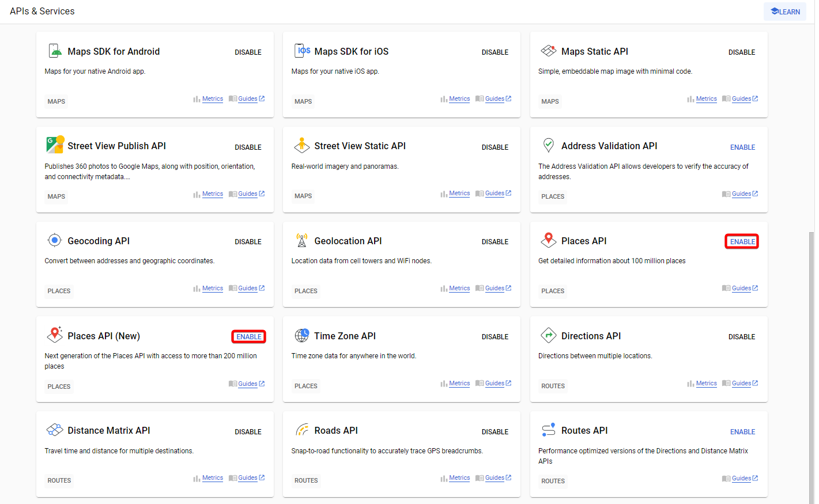This screenshot has height=504, width=819.
Task: Open Guides for Roads API
Action: 495,478
